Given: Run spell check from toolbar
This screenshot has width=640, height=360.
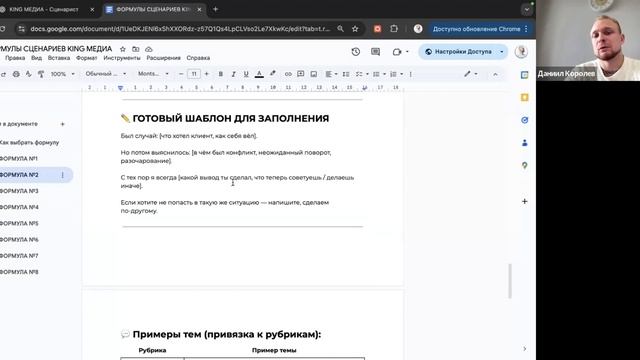Looking at the screenshot, I should 28,74.
